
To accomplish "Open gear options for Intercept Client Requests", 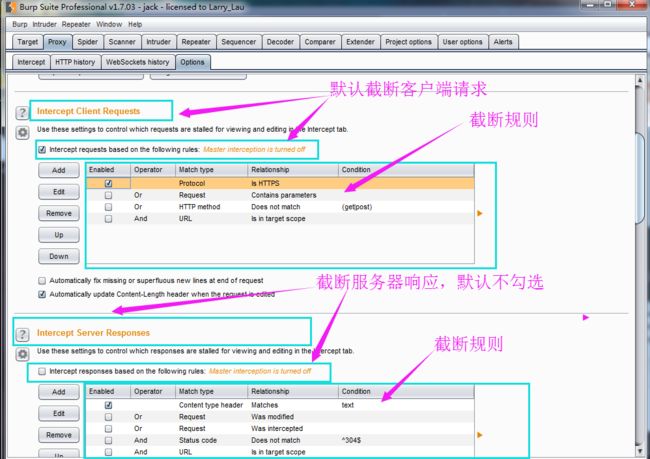I will (22, 133).
